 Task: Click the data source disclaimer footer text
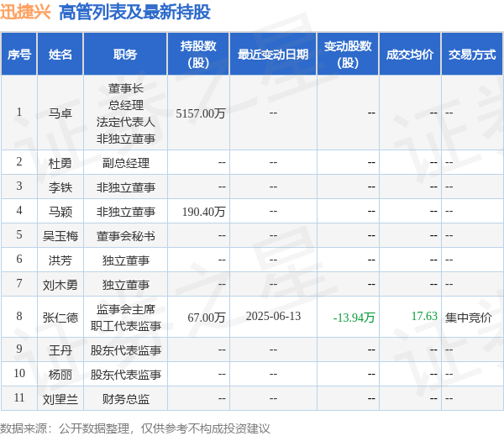[x=135, y=428]
